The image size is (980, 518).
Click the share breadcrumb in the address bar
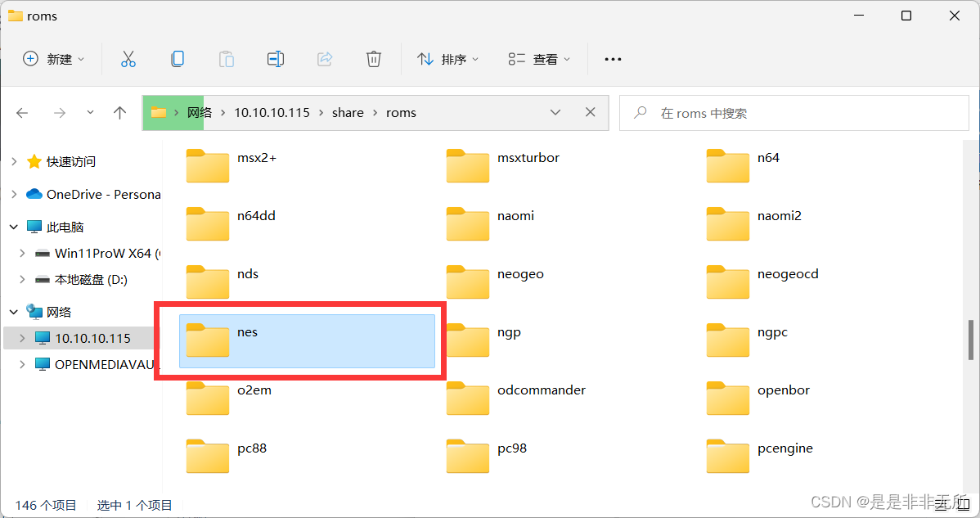point(348,112)
